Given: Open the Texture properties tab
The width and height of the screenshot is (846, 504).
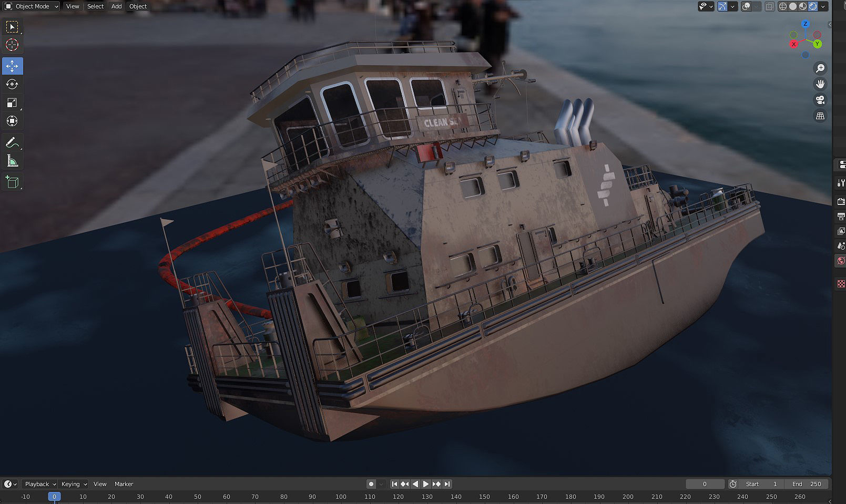Looking at the screenshot, I should pyautogui.click(x=841, y=284).
